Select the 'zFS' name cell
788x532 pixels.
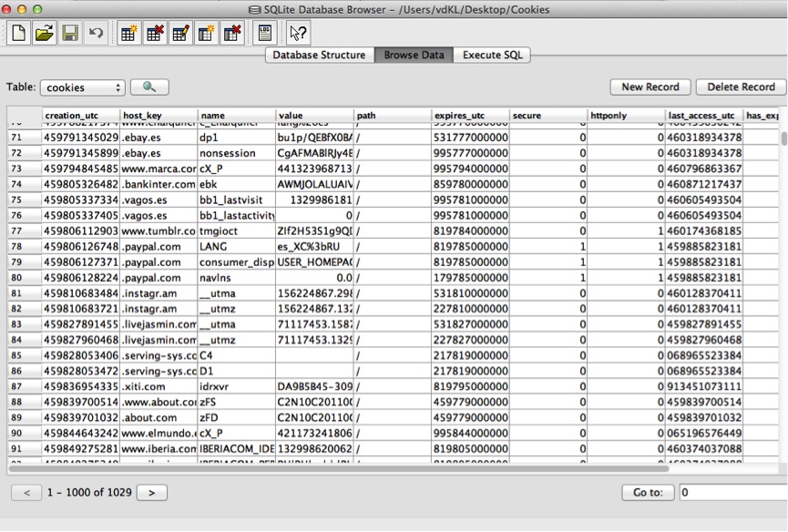click(x=237, y=402)
